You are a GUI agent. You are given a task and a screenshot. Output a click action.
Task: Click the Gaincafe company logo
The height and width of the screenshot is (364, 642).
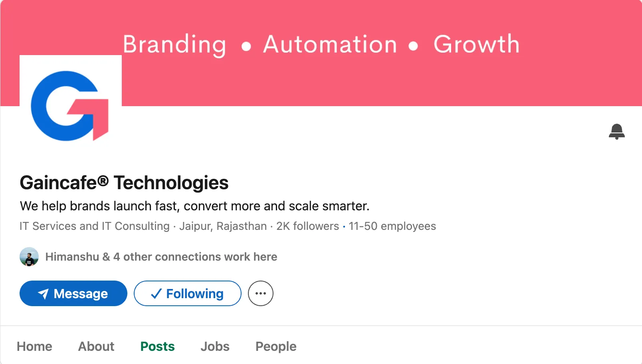70,105
